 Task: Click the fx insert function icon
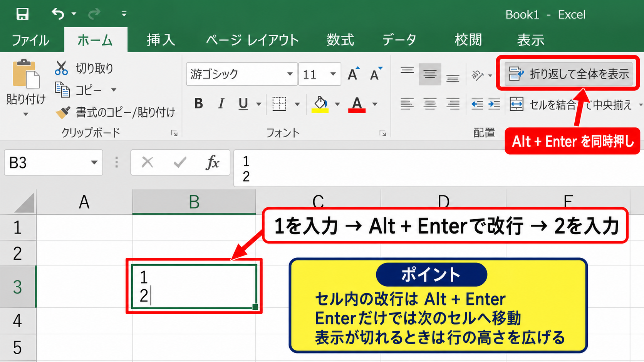(x=213, y=162)
